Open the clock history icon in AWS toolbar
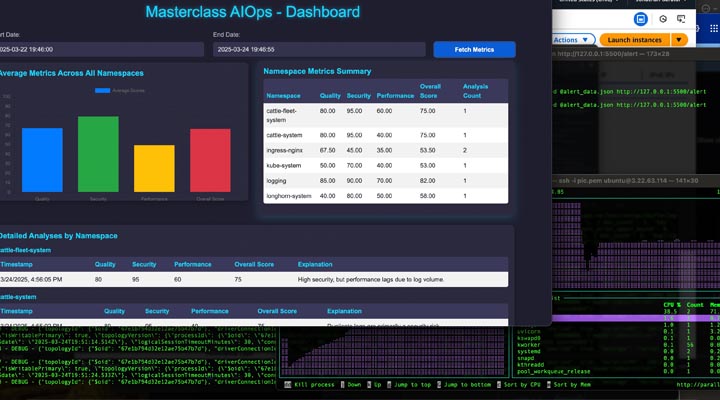Image resolution: width=720 pixels, height=400 pixels. 663,19
